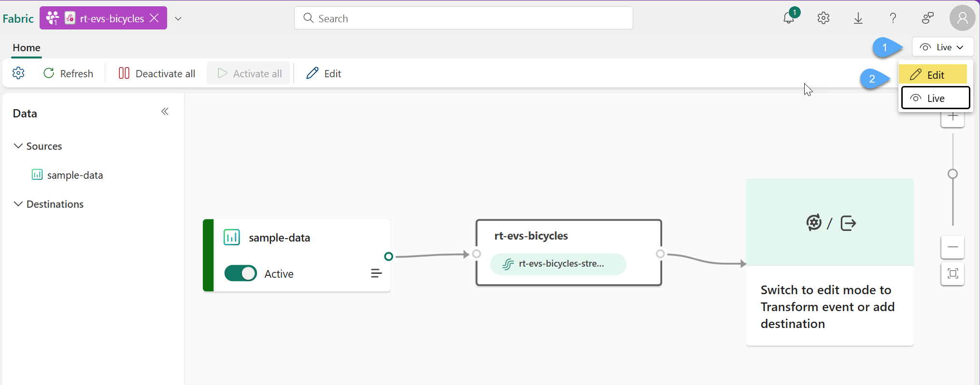The width and height of the screenshot is (980, 385).
Task: Open the notifications bell icon
Action: pyautogui.click(x=789, y=18)
